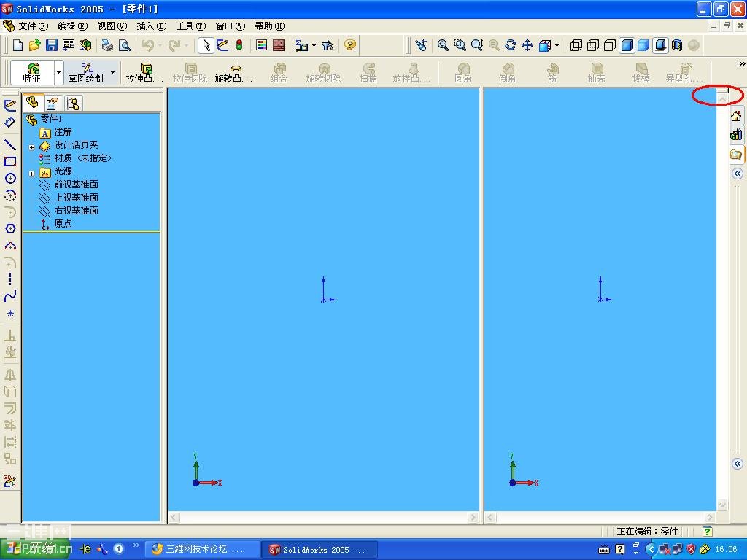747x560 pixels.
Task: Switch to the ConfigurationManager tab
Action: point(73,104)
